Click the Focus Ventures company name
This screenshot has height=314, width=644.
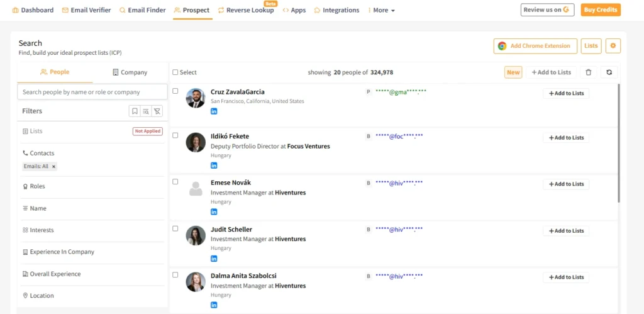(x=308, y=147)
